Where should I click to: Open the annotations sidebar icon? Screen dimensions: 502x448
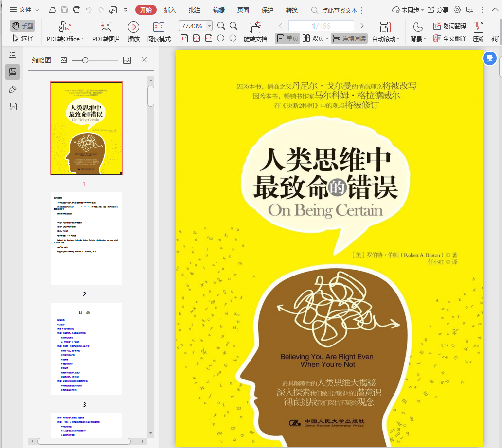point(13,89)
